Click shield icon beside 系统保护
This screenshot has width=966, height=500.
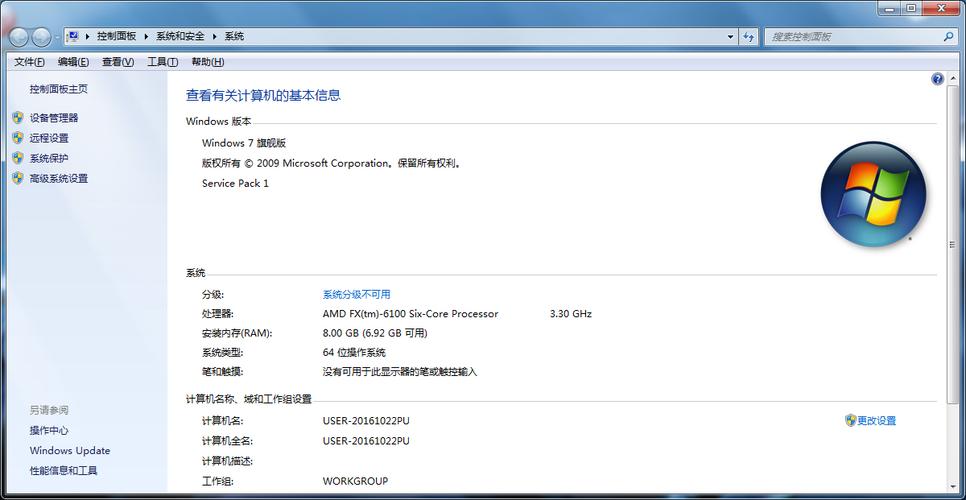(x=18, y=158)
